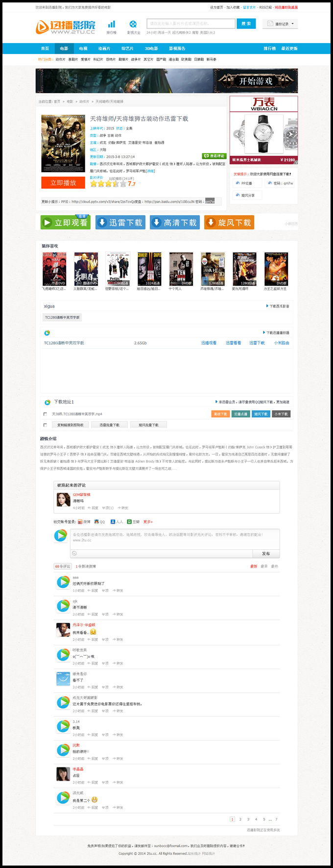This screenshot has height=868, width=333.
Task: Go to comments page 7
Action: (276, 819)
